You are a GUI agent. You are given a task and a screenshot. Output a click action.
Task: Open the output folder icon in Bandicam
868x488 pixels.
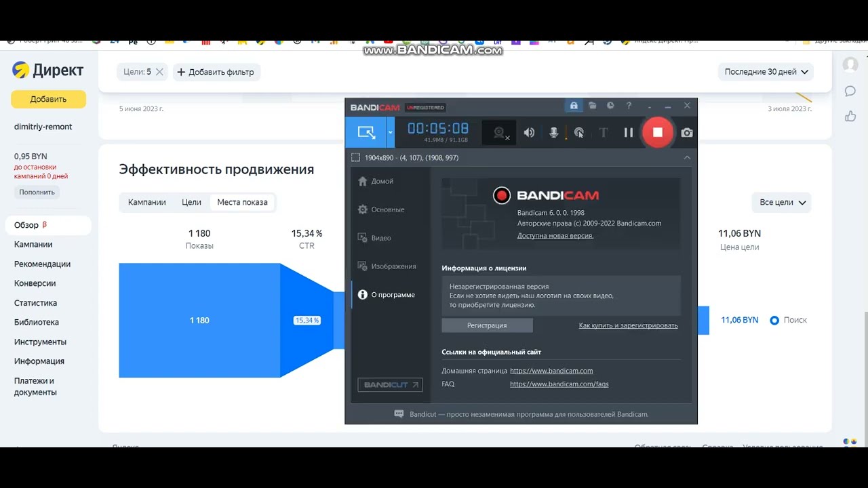point(592,106)
